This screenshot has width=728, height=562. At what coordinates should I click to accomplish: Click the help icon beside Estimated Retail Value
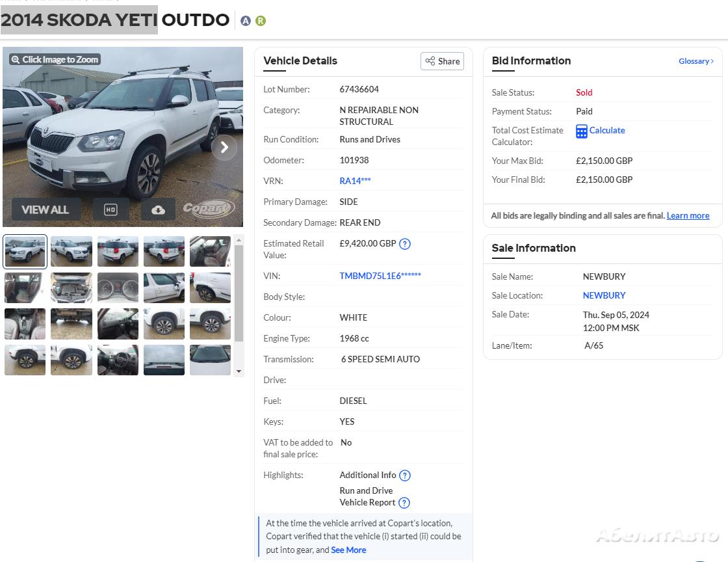(405, 244)
